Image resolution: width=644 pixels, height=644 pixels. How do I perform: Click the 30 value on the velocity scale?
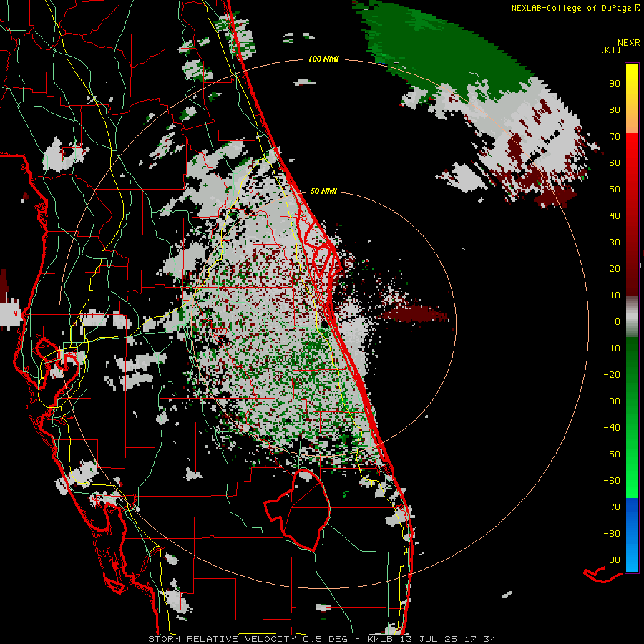(615, 243)
